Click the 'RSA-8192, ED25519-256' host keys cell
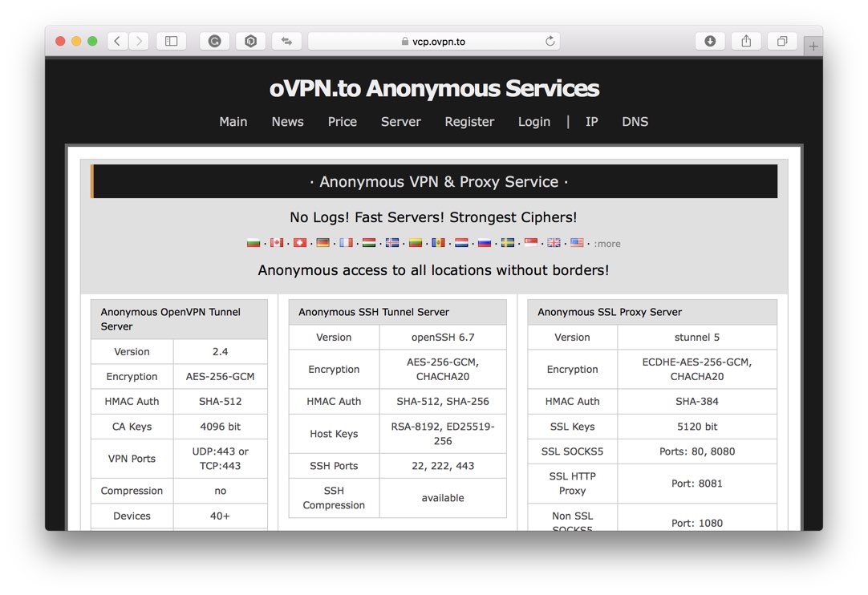The width and height of the screenshot is (868, 595). (443, 434)
